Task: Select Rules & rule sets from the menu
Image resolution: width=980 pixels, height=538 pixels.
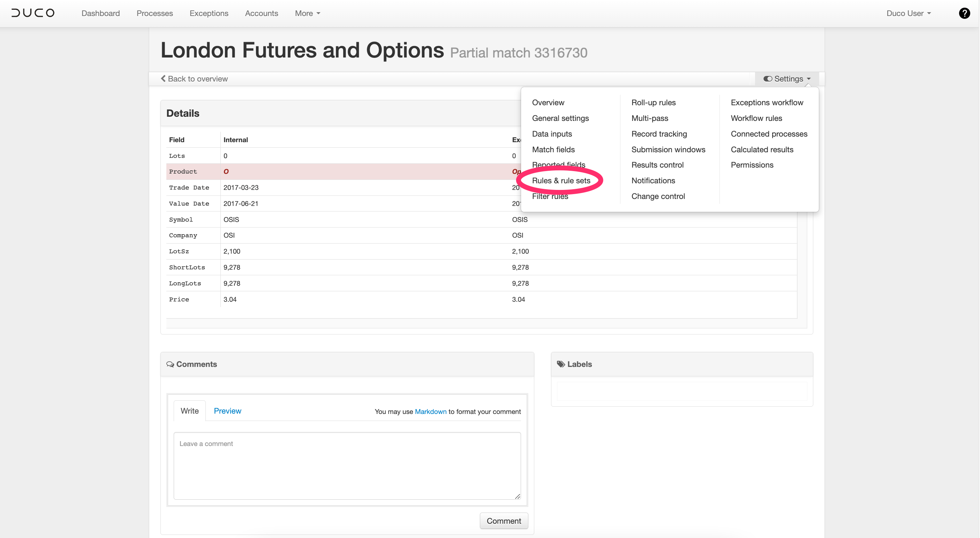Action: click(562, 180)
